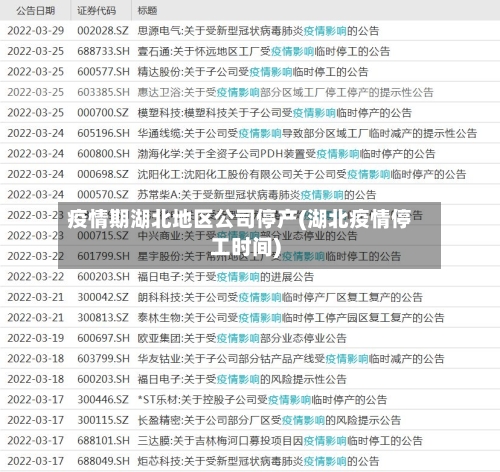This screenshot has height=472, width=500.
Task: Select security code 300115.SZ
Action: pyautogui.click(x=103, y=420)
